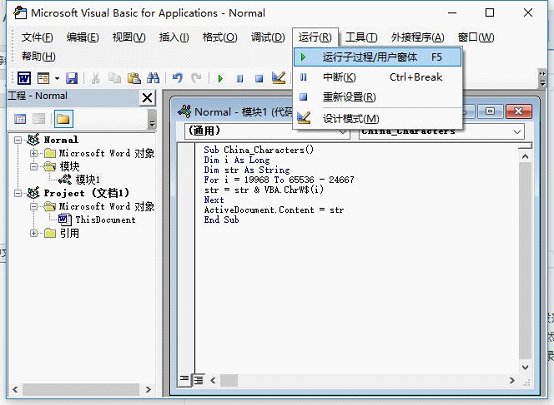Click the code window vertical scrollbar track
The height and width of the screenshot is (405, 554).
tap(525, 262)
